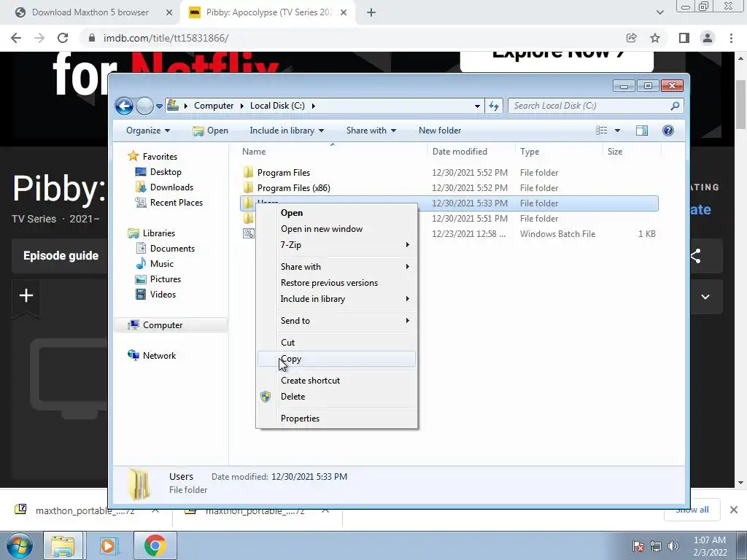Click Computer in the address breadcrumb
747x560 pixels.
[214, 106]
